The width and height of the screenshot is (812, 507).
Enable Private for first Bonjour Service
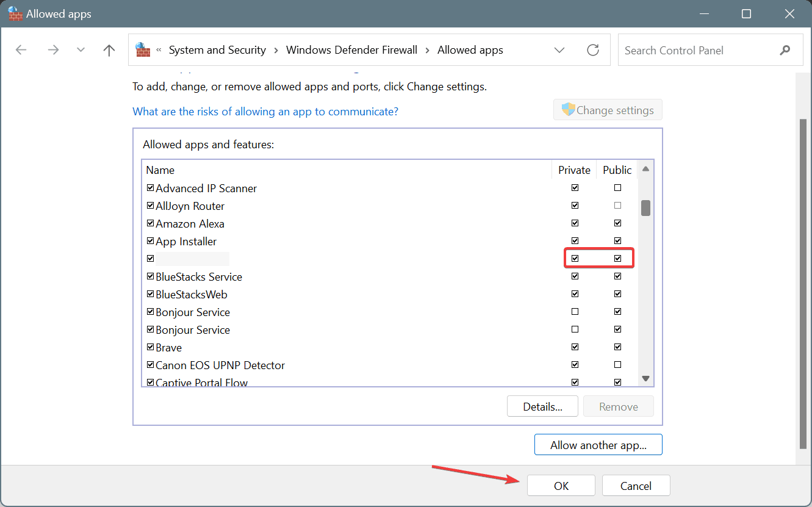coord(575,312)
